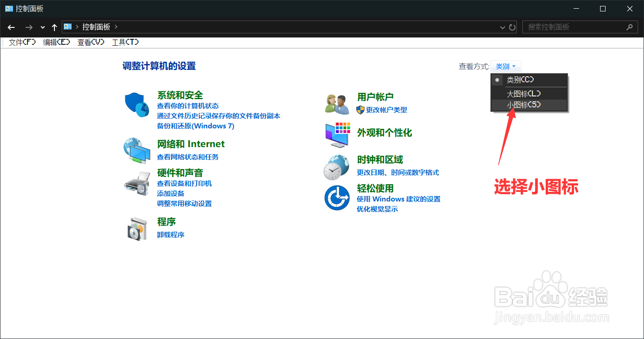
Task: Open the 硬件和声音 category link
Action: (x=180, y=173)
